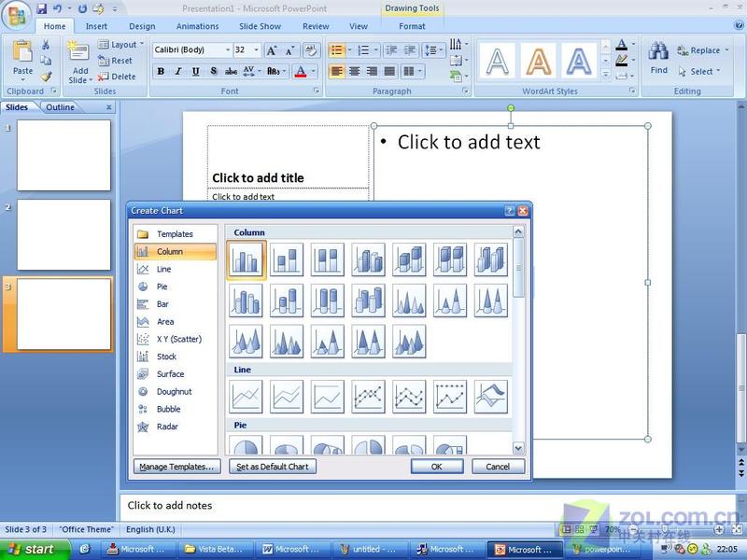Click the Find binoculars icon

[x=658, y=51]
